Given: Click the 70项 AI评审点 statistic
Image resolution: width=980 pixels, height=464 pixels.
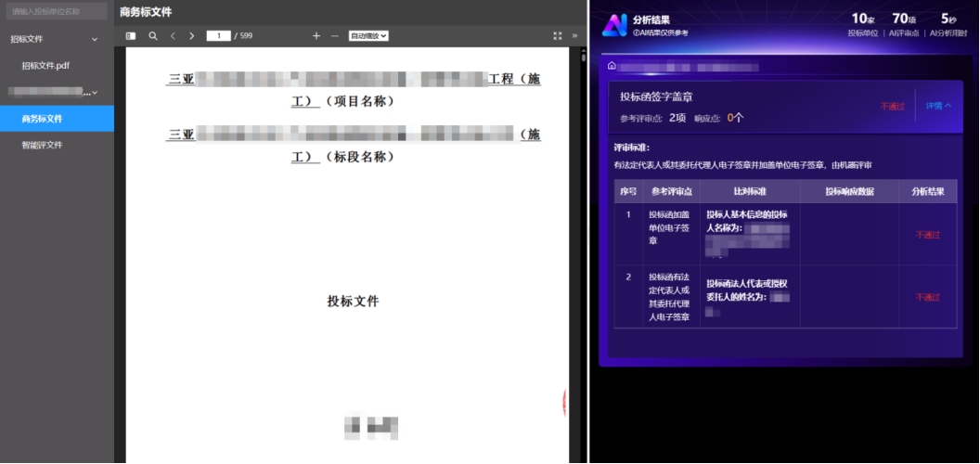Looking at the screenshot, I should (x=904, y=25).
